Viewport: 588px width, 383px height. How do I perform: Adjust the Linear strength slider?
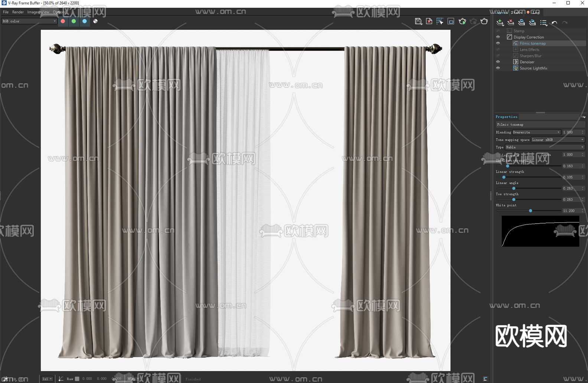[x=504, y=177]
